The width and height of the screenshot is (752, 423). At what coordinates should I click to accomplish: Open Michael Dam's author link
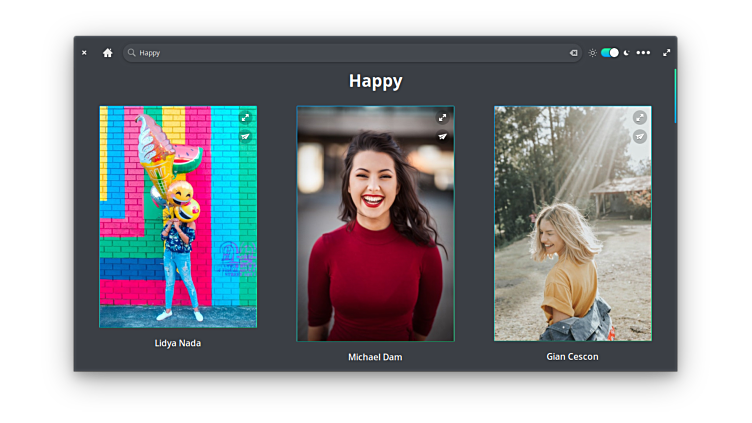(x=375, y=357)
